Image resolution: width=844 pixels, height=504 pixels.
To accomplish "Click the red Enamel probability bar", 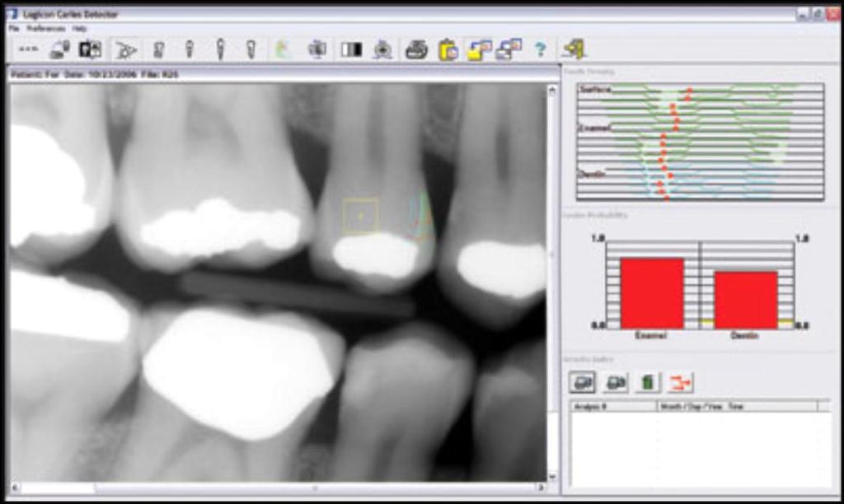I will (x=652, y=294).
